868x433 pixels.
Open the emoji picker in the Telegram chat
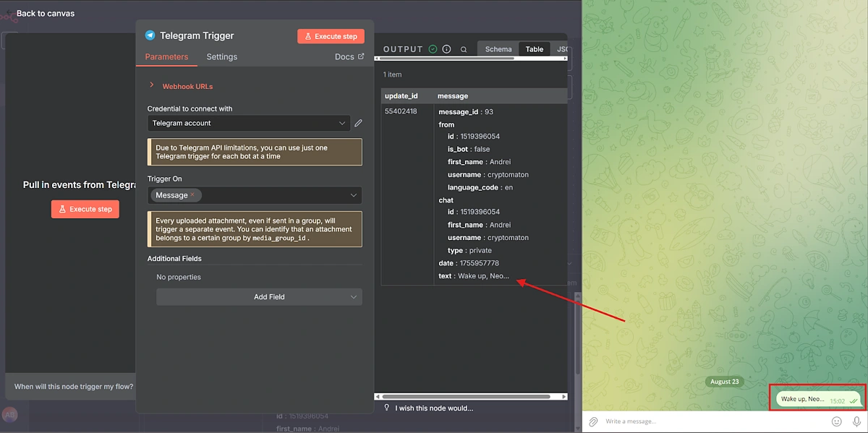pos(837,421)
